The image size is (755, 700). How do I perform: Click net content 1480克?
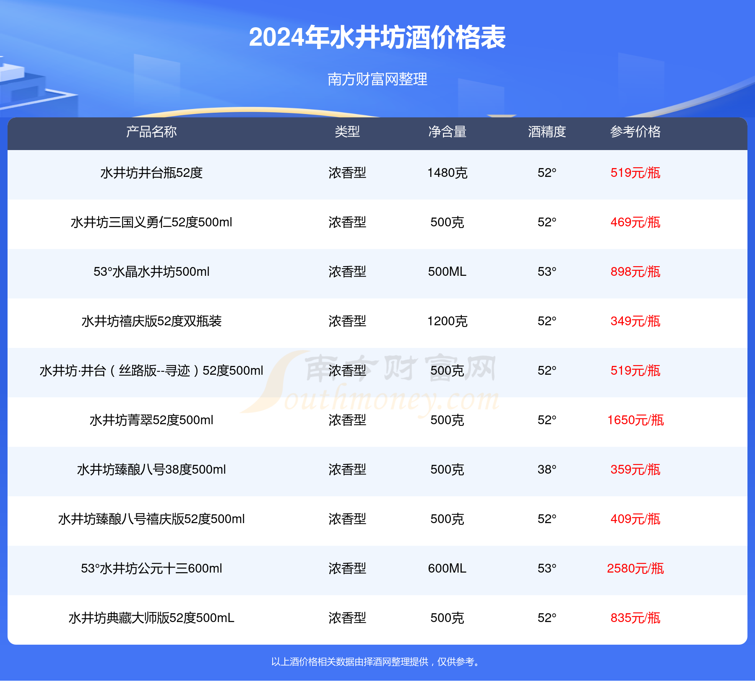447,173
